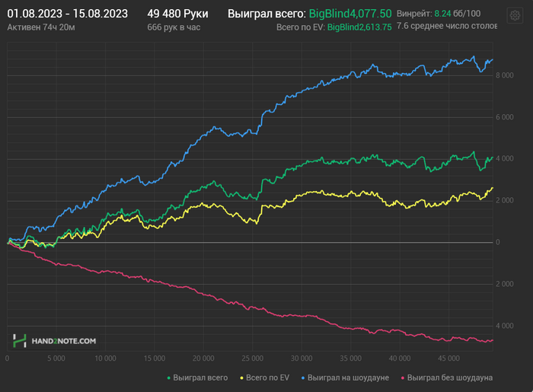
Task: Toggle the 'Всего по EV' yellow legend item
Action: point(265,378)
